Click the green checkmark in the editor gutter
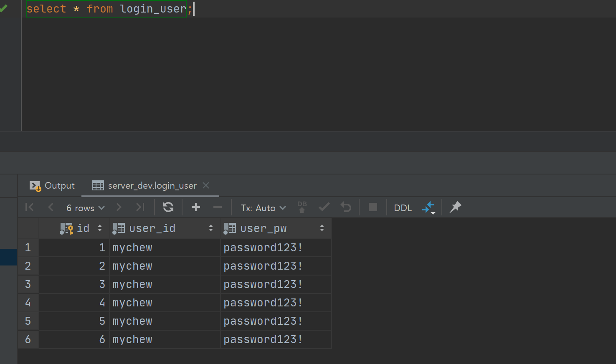The image size is (616, 364). [4, 8]
